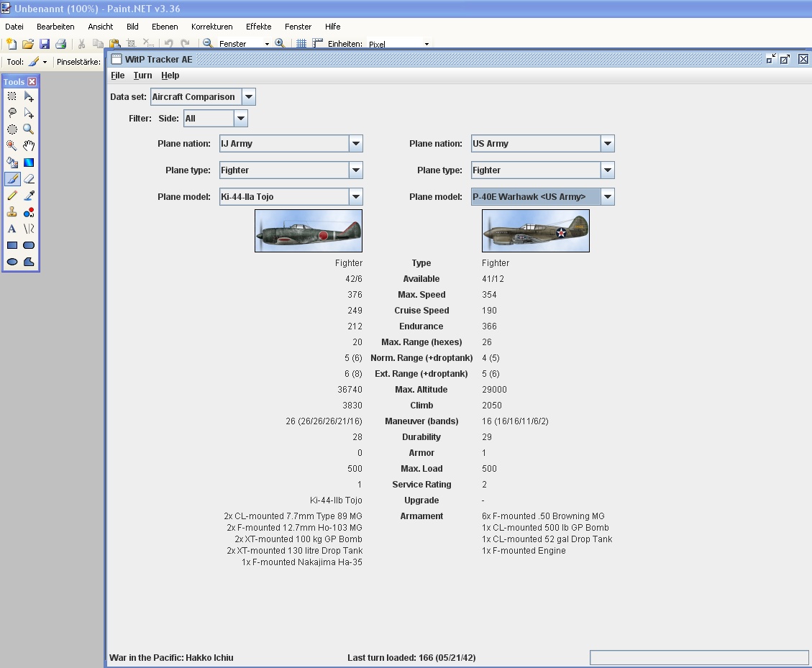Select the Eraser tool

point(29,179)
